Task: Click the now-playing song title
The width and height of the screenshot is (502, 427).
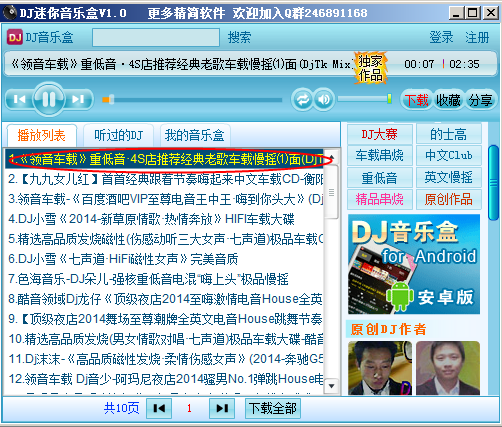Action: pos(182,64)
